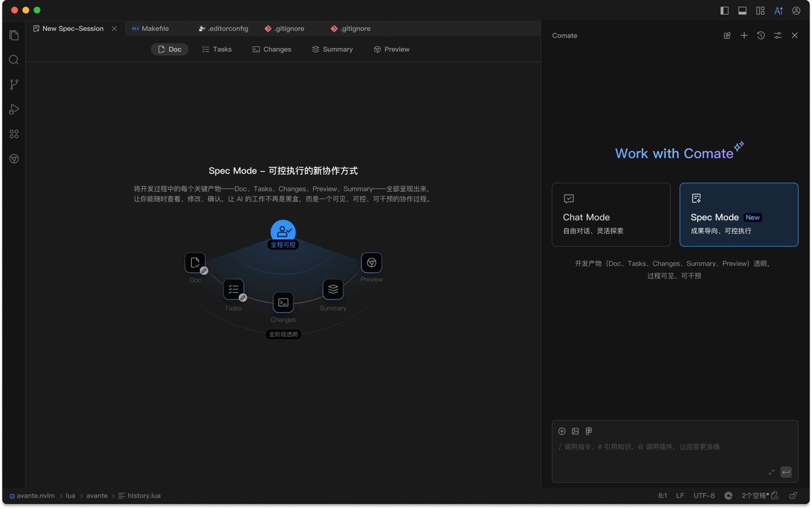Close the Comate panel
812x509 pixels.
point(794,35)
